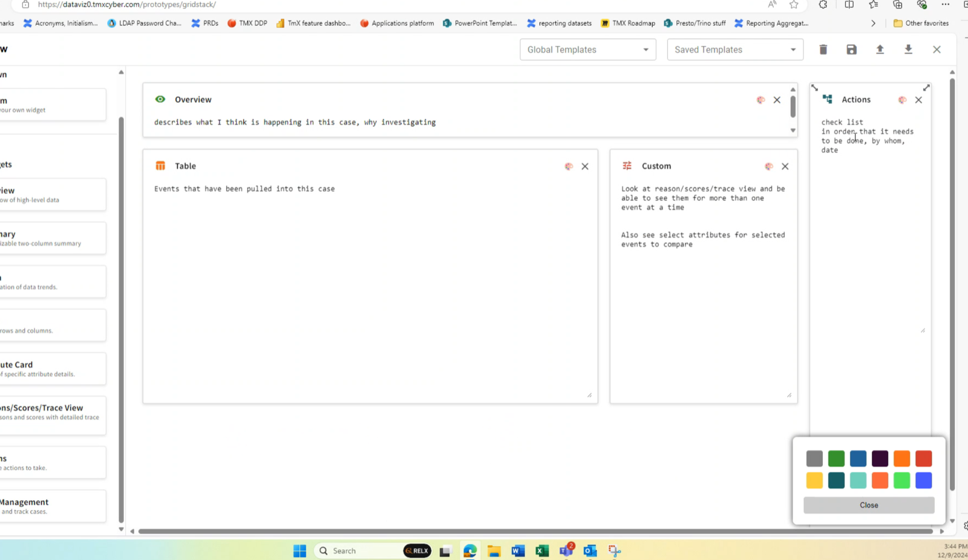Click the eye icon on the Overview widget

pyautogui.click(x=160, y=99)
